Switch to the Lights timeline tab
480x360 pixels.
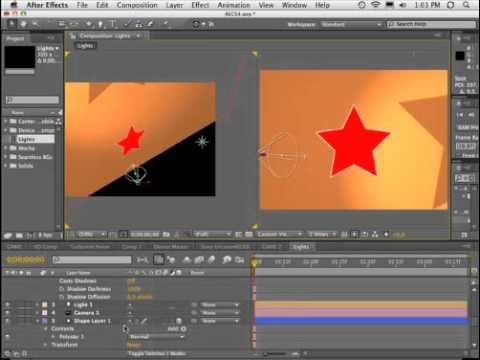click(x=301, y=247)
